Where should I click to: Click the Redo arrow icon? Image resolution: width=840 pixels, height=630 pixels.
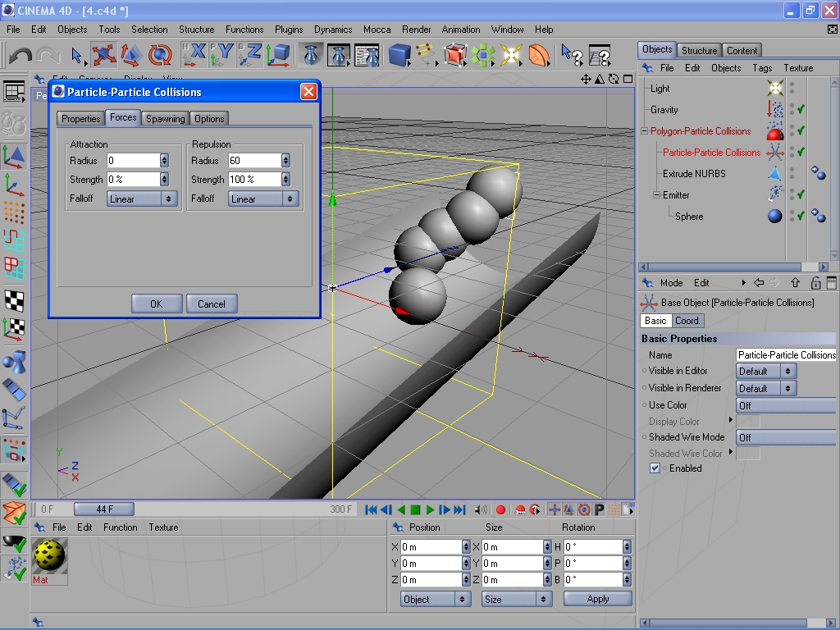48,55
